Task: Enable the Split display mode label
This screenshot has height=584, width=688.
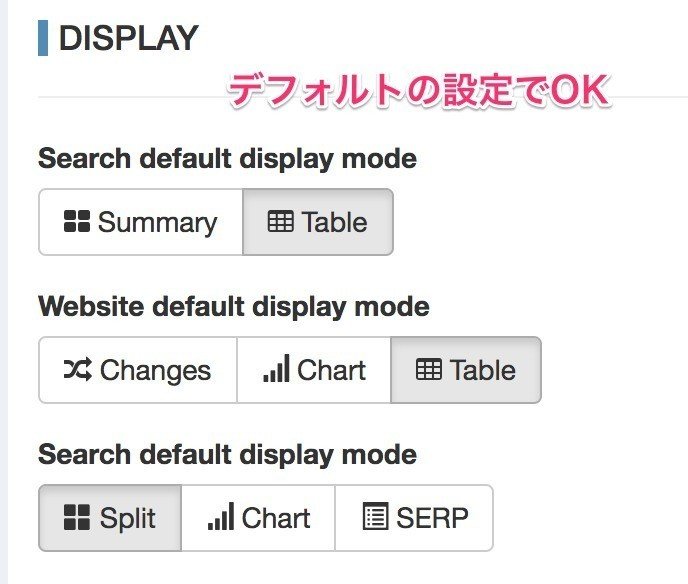Action: pyautogui.click(x=128, y=518)
